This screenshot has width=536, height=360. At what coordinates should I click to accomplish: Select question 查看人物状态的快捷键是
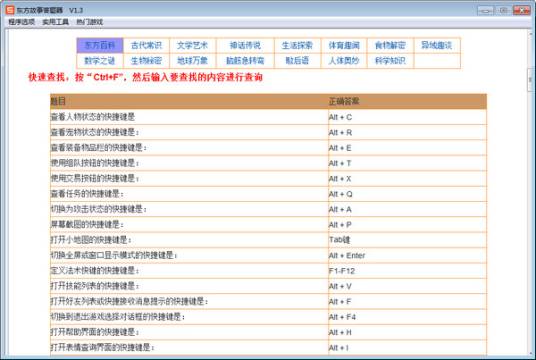click(189, 117)
